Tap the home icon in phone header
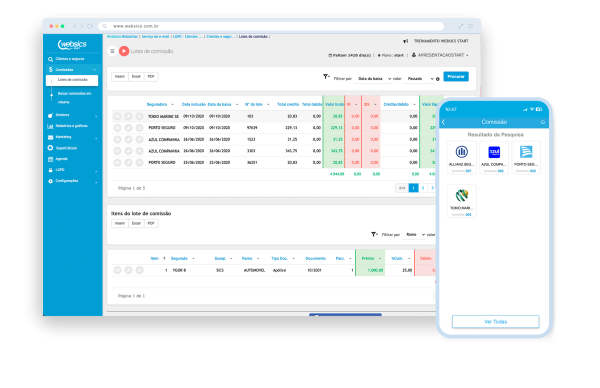 [542, 122]
